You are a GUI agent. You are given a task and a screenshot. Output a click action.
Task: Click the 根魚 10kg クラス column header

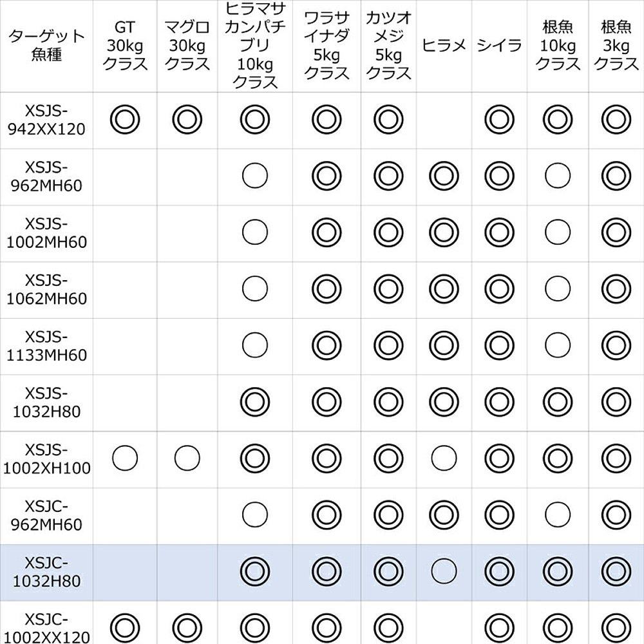[558, 44]
